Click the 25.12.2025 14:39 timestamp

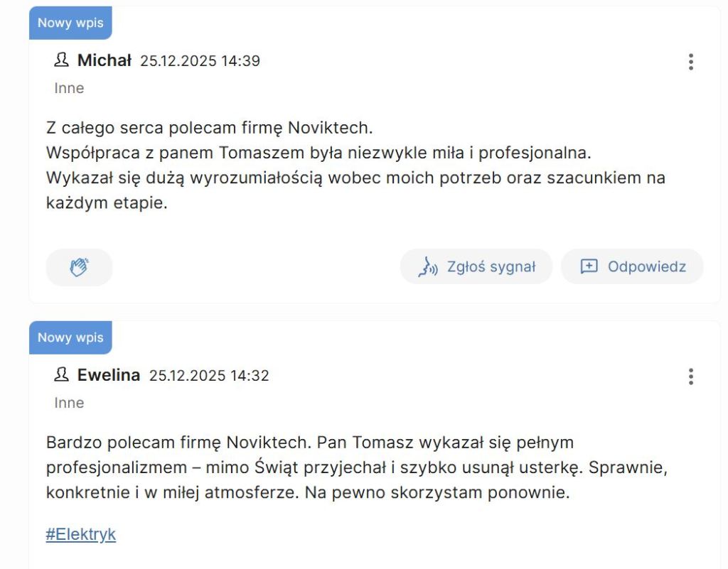[x=200, y=61]
